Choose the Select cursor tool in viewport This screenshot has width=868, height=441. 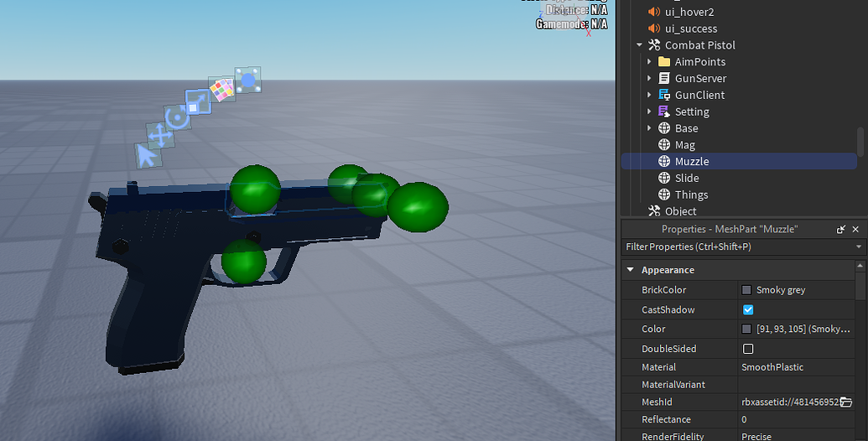[148, 155]
